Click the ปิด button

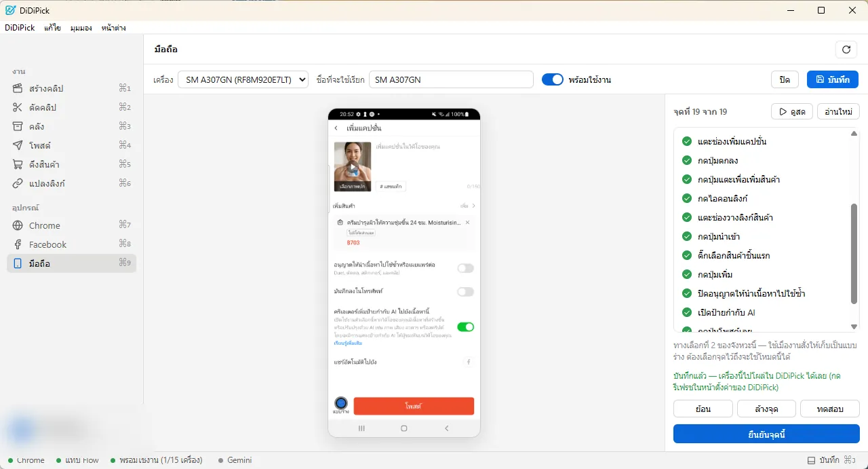[x=785, y=79]
